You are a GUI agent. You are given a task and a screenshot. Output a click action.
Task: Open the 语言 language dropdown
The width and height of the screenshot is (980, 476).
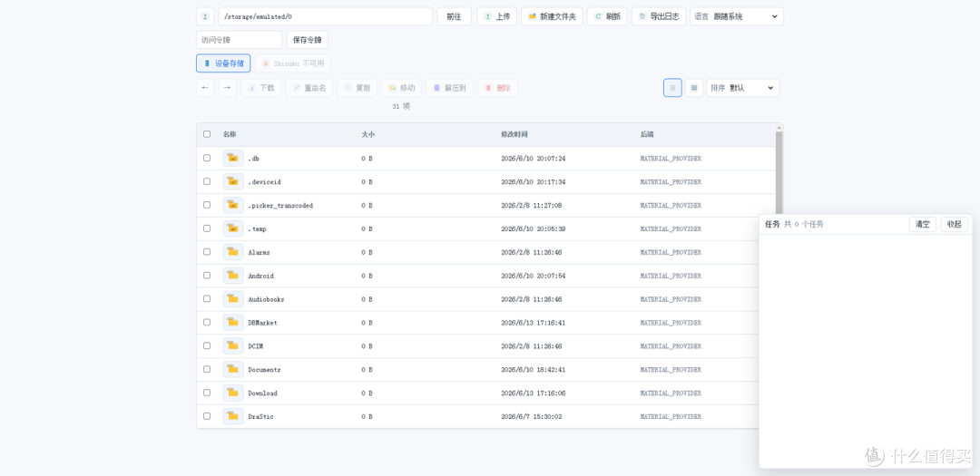coord(736,16)
